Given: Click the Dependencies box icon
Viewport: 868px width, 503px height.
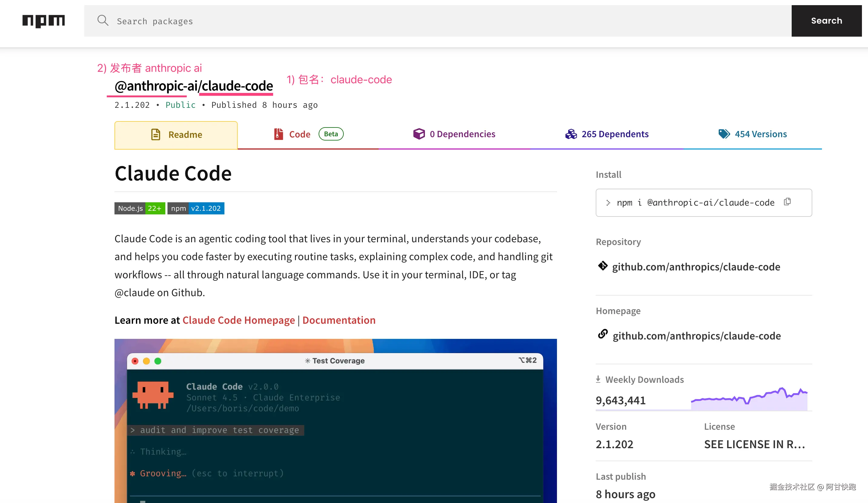Looking at the screenshot, I should pos(419,134).
